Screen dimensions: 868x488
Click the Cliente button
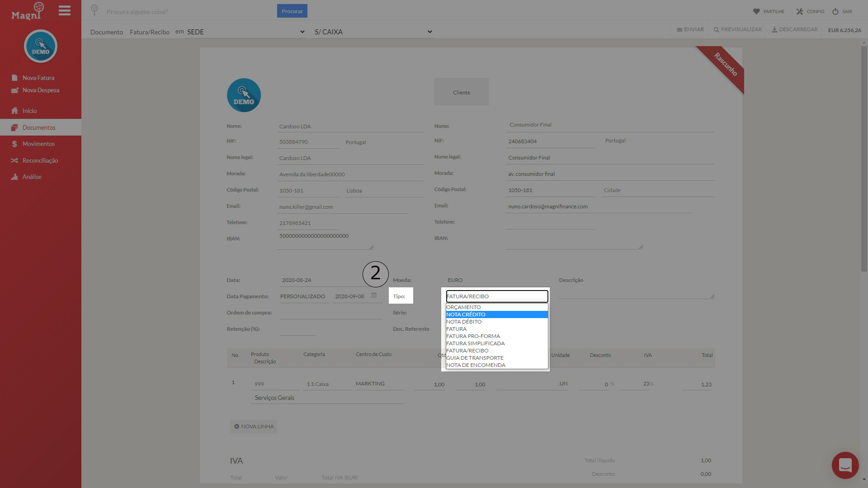[x=462, y=92]
